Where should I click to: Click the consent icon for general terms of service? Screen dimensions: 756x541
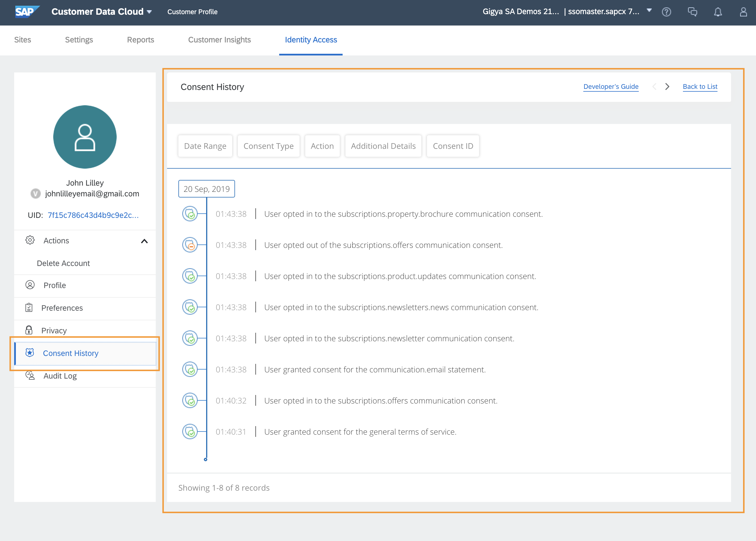pos(190,431)
